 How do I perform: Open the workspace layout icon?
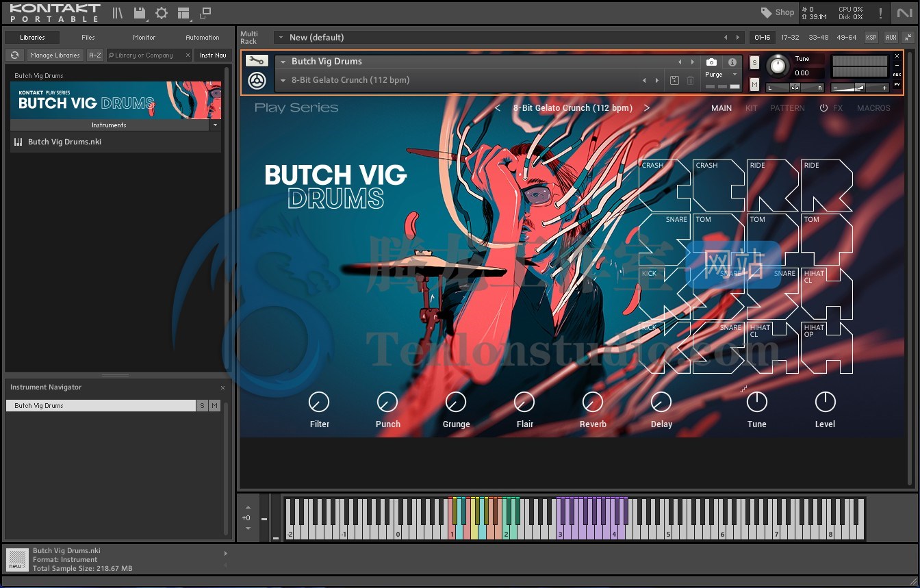click(183, 12)
